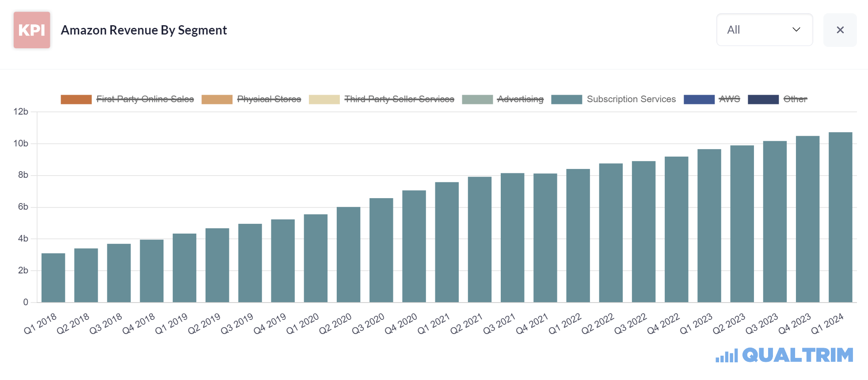Select the Q2 2022 bar

click(x=611, y=233)
